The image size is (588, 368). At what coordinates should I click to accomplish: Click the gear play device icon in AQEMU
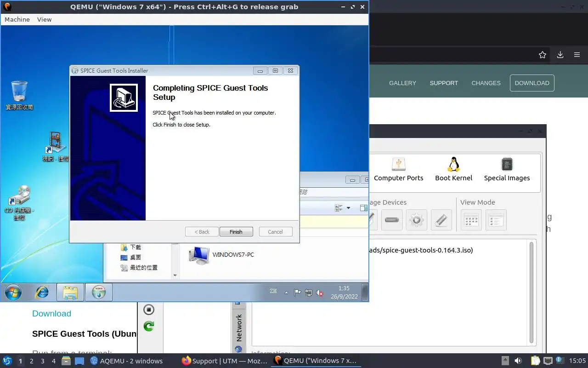pyautogui.click(x=417, y=220)
